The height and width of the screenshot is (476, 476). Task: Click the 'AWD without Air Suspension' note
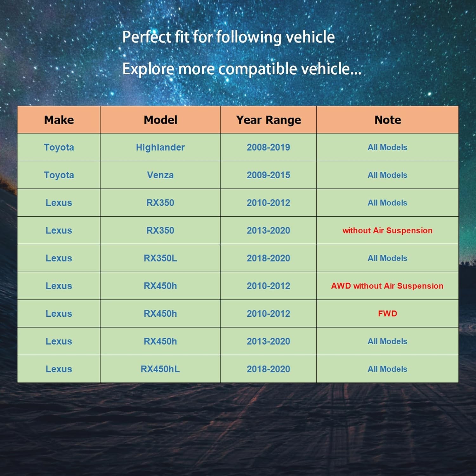point(387,286)
